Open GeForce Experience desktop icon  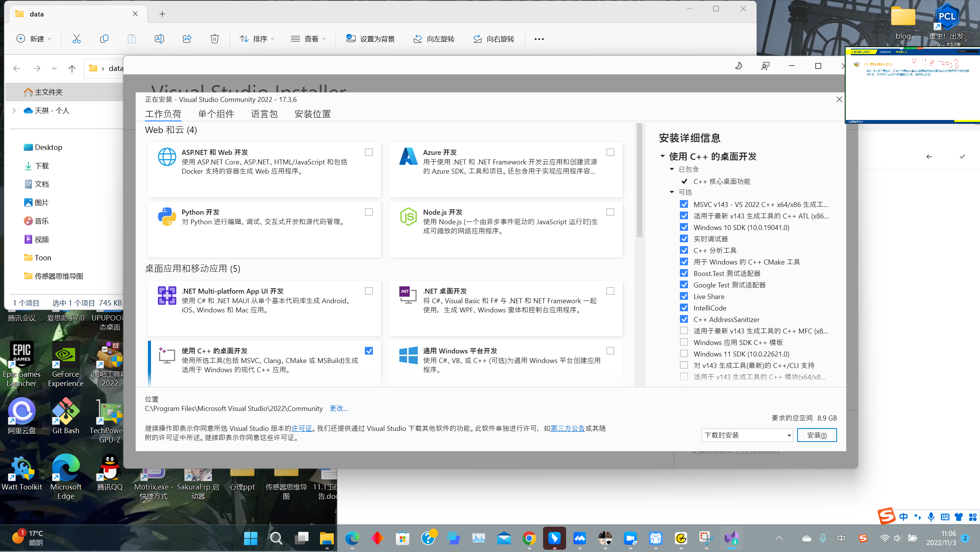point(66,364)
